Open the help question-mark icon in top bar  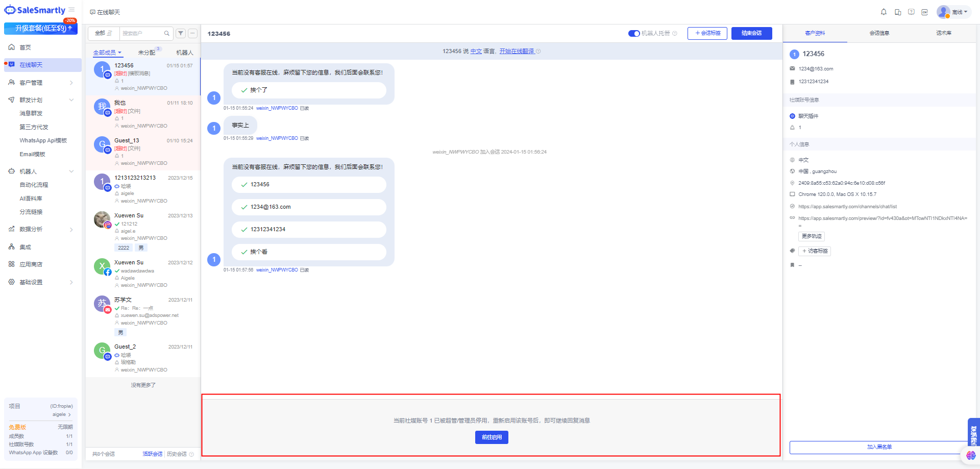[x=911, y=12]
